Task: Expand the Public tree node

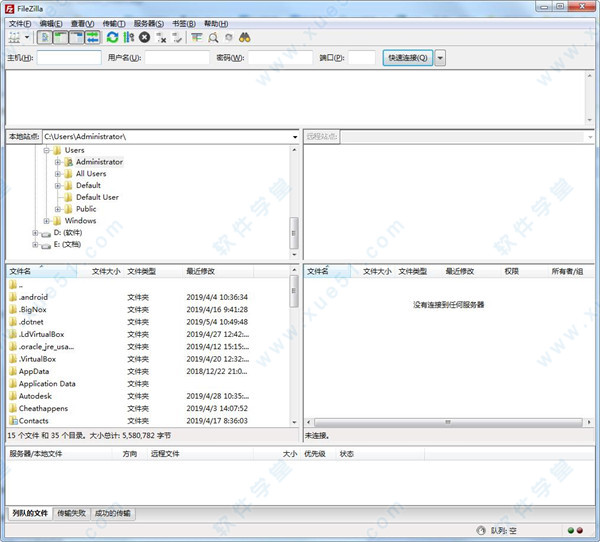Action: tap(57, 209)
